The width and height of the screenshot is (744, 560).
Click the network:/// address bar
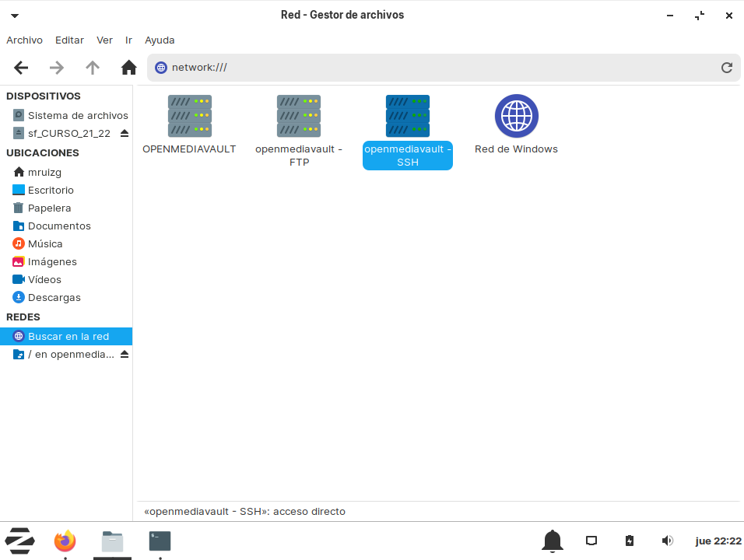pos(436,68)
